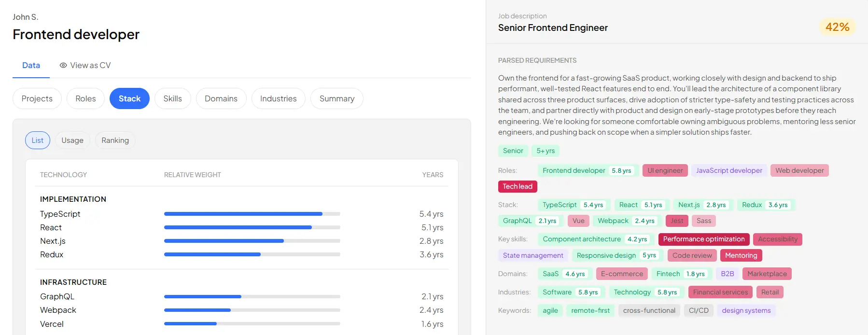Click the SaaS domain tag
Screen dimensions: 868x335
[x=565, y=274]
